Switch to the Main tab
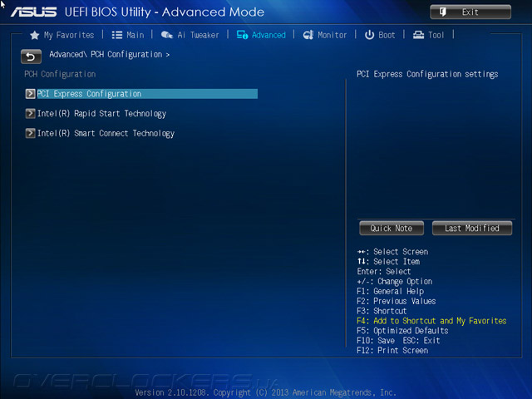The image size is (532, 399). coord(128,35)
